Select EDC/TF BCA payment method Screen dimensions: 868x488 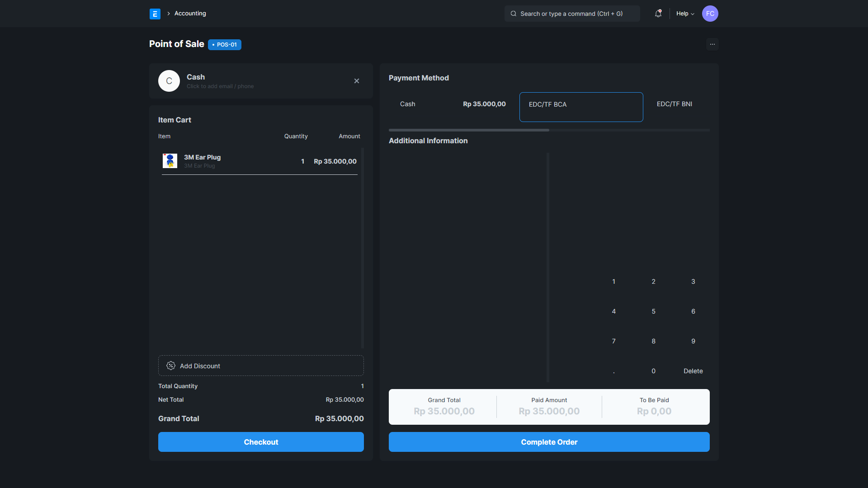(x=581, y=107)
